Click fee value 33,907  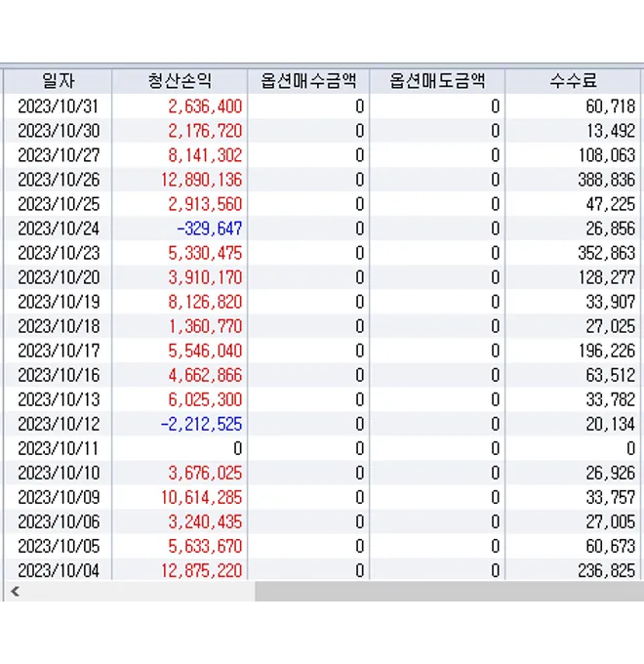[611, 302]
